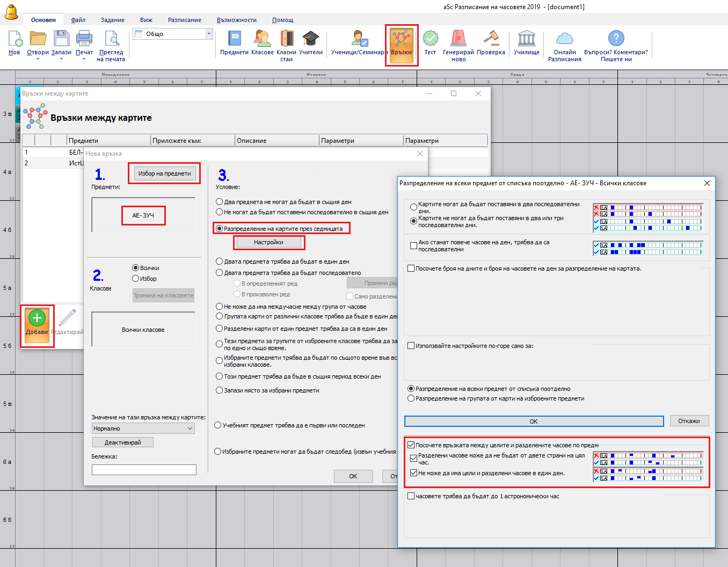This screenshot has height=567, width=728.
Task: Select 'Два предмета не могат да бъдат в същия ден'
Action: pyautogui.click(x=219, y=202)
